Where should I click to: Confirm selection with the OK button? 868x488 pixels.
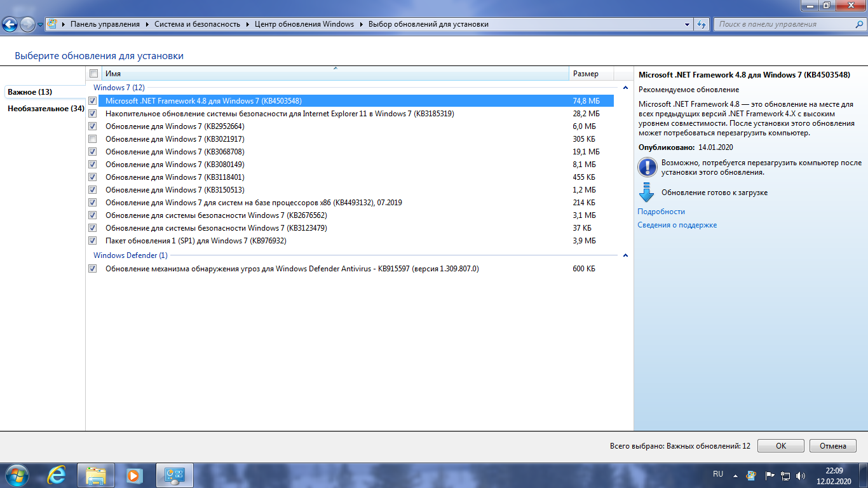coord(781,446)
